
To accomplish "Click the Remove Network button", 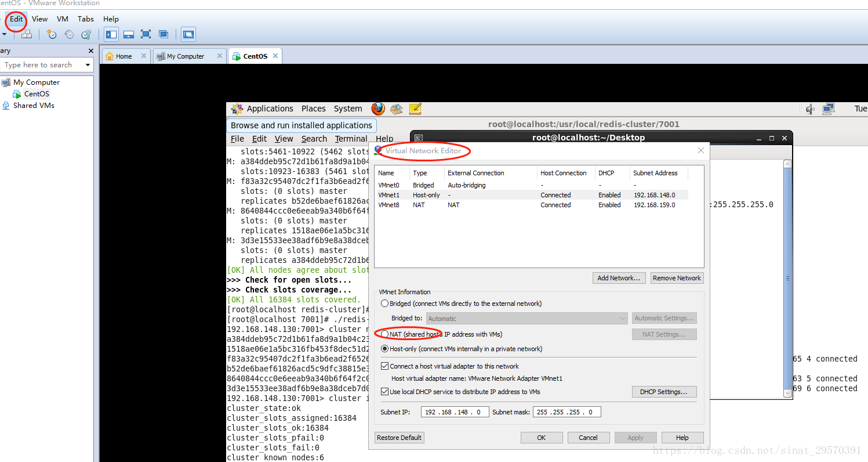I will tap(677, 278).
